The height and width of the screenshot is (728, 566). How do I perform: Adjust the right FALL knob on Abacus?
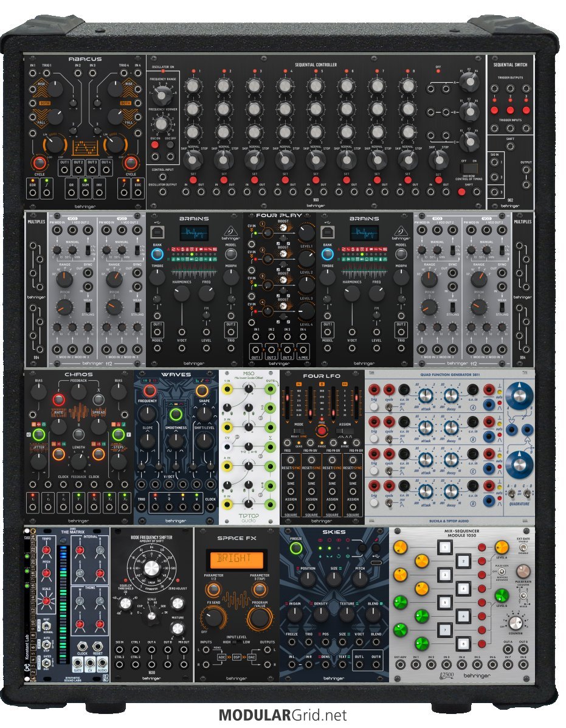click(116, 117)
